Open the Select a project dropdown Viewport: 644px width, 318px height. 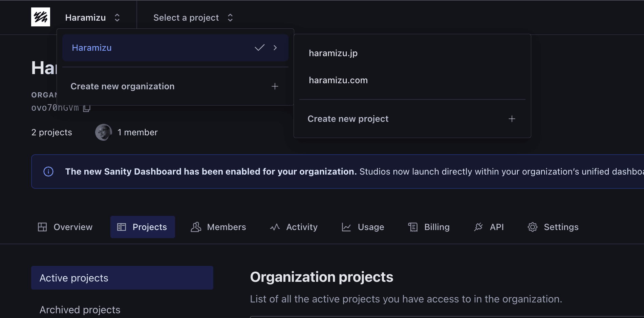point(193,18)
